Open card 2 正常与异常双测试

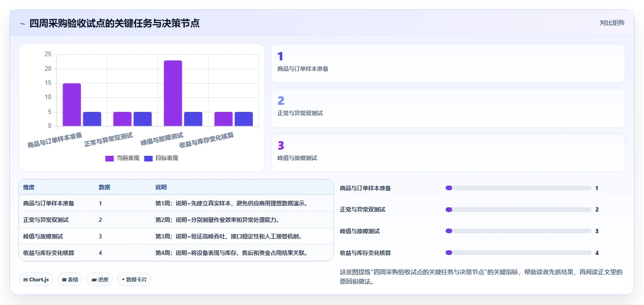[448, 108]
